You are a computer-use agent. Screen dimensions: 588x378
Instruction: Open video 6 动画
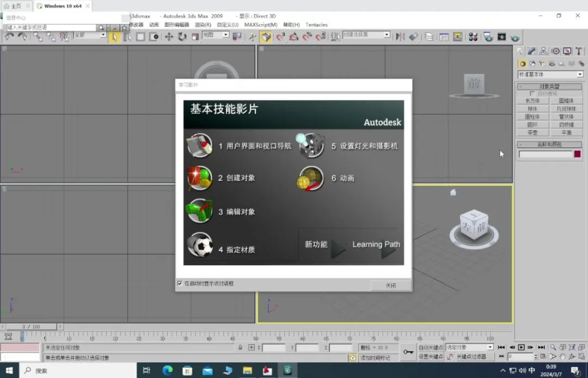[326, 178]
